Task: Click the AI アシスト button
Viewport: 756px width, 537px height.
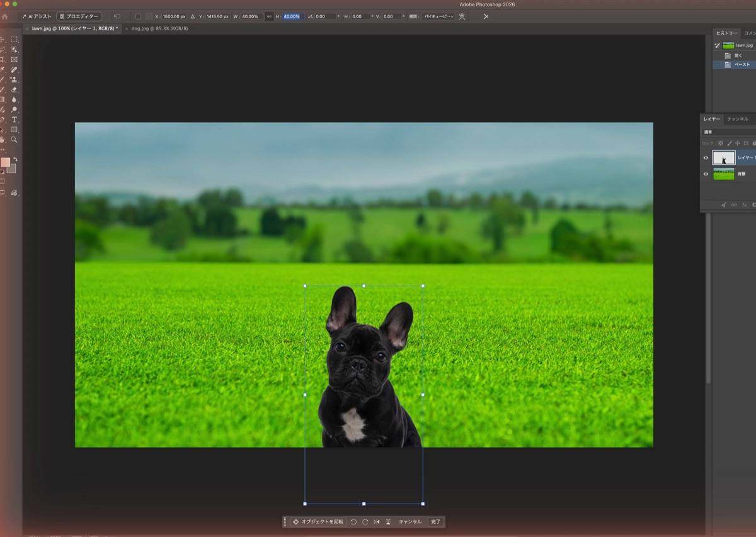Action: pyautogui.click(x=36, y=16)
